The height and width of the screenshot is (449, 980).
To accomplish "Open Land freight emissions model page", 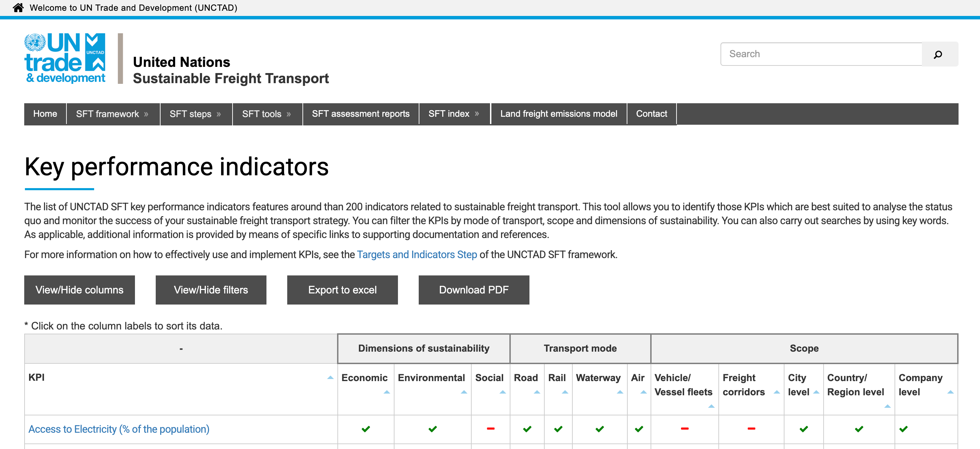I will point(558,114).
